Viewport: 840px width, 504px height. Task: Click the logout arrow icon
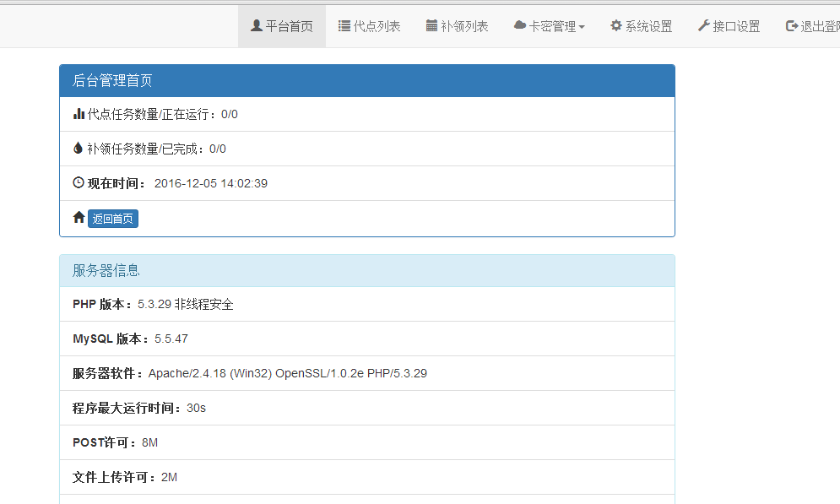tap(792, 25)
